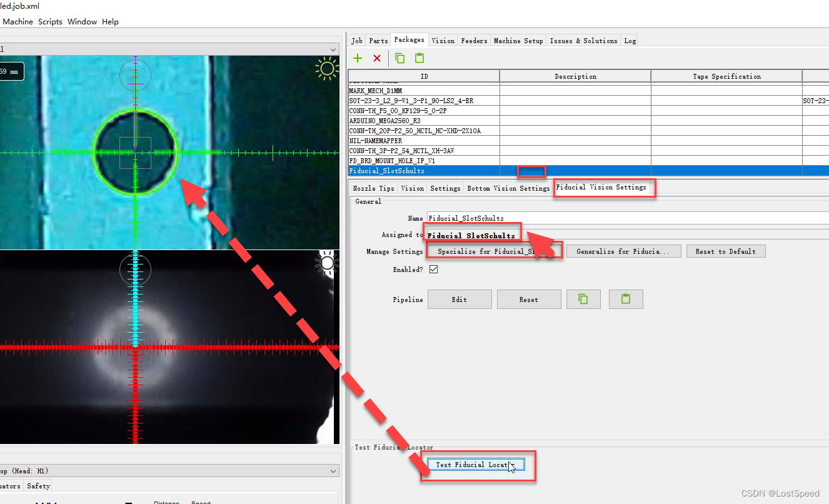Image resolution: width=829 pixels, height=504 pixels.
Task: Select the Vision sub-tab of the package
Action: coord(412,188)
